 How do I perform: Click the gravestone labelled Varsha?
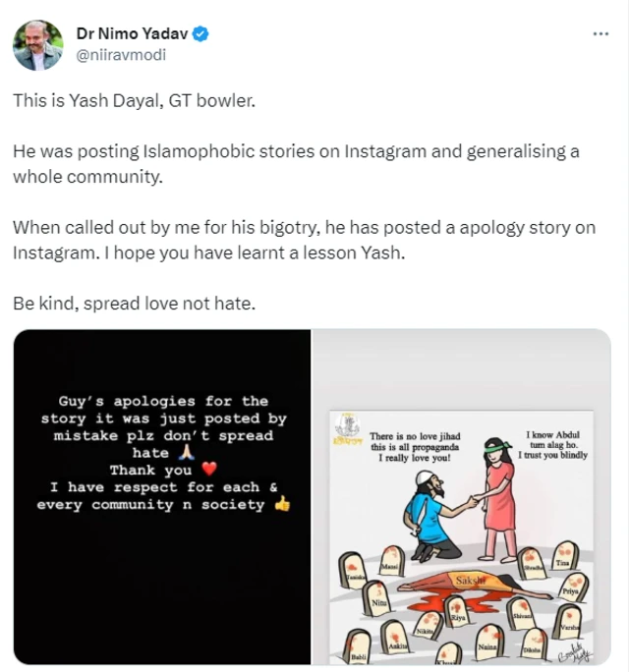[566, 623]
